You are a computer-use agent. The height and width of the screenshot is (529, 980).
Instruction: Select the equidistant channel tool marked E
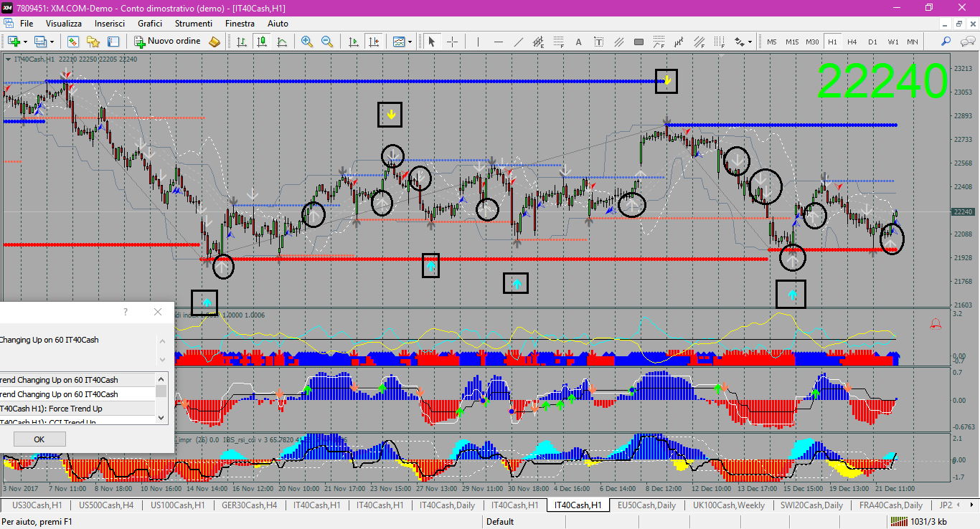point(539,42)
